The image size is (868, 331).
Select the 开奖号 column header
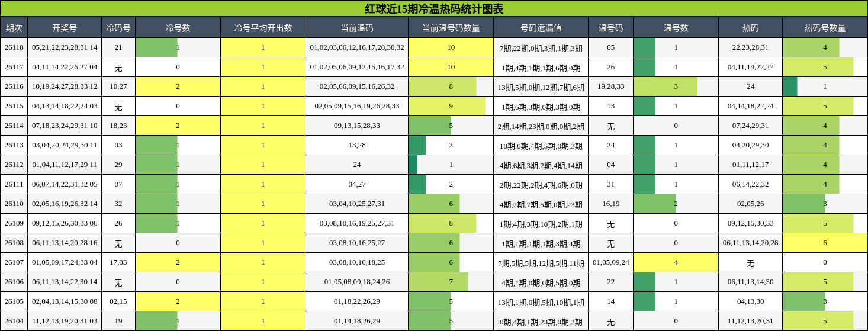pyautogui.click(x=65, y=28)
